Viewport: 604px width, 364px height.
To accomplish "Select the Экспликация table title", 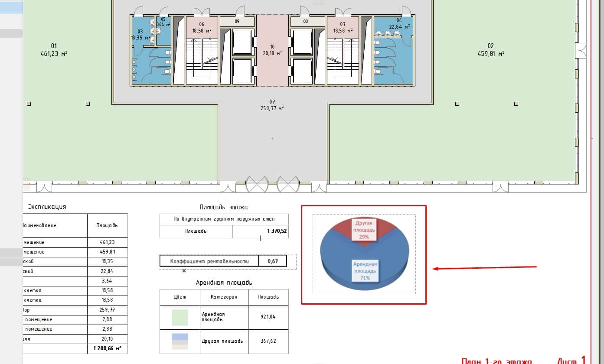I will tap(47, 207).
